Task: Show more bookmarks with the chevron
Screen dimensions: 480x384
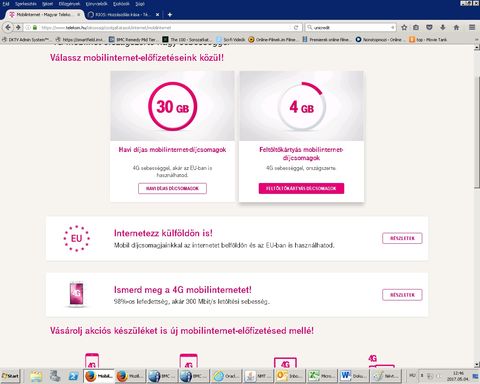Action: [476, 40]
